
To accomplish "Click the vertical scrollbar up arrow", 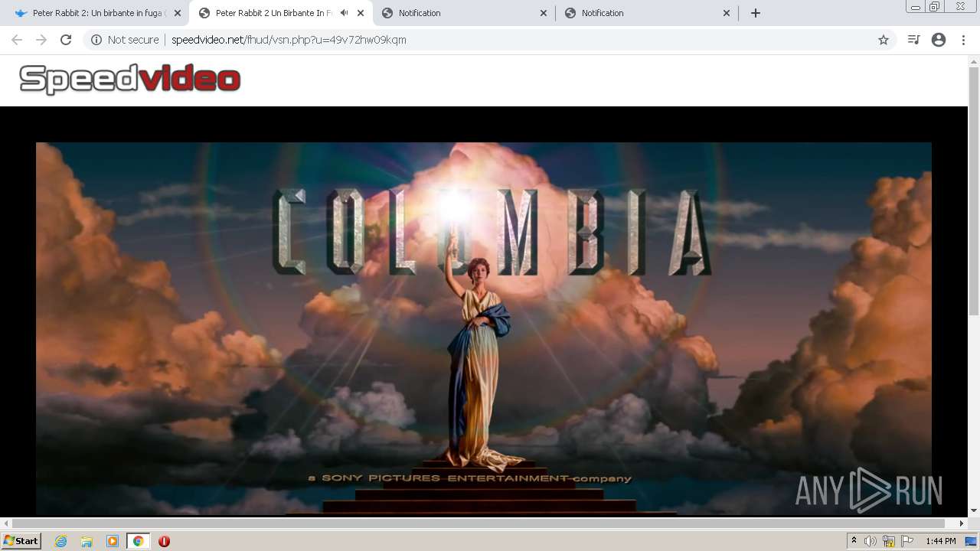I will (x=974, y=60).
